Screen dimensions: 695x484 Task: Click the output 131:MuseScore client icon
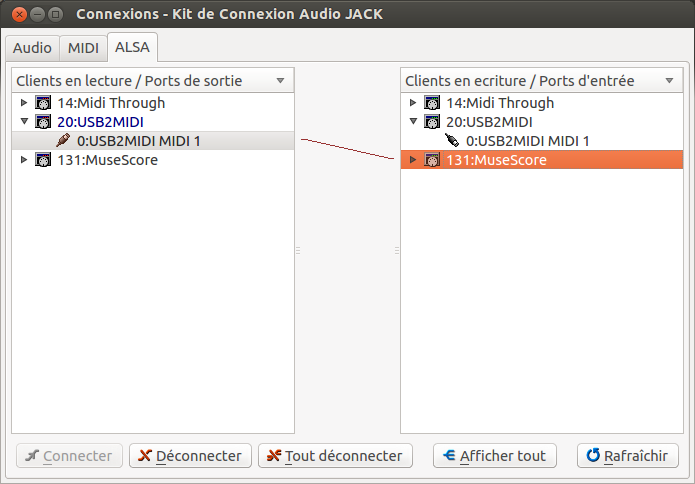click(43, 160)
